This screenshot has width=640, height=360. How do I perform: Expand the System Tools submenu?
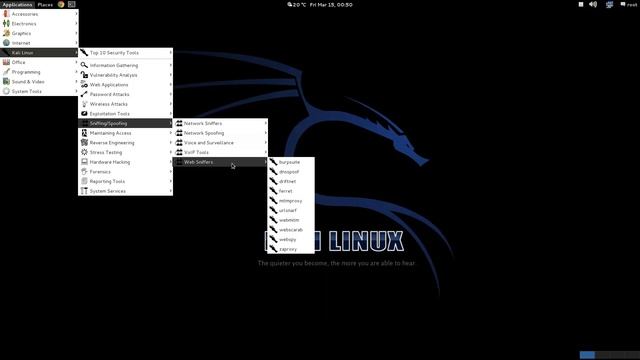point(40,91)
